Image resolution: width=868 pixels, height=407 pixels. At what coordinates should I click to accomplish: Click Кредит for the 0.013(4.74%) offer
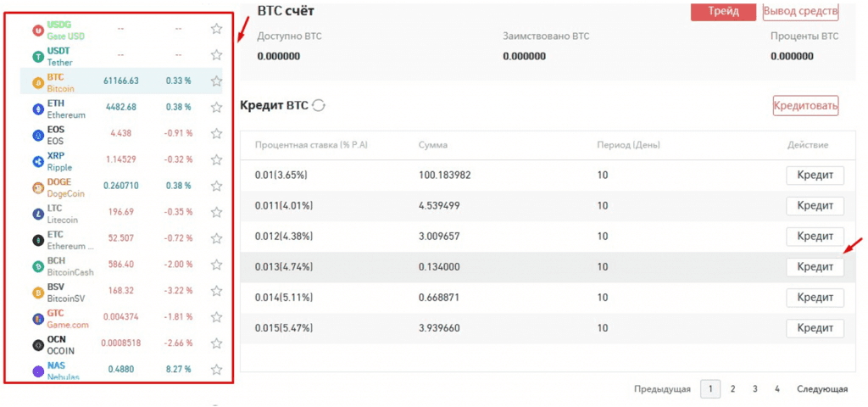point(815,267)
